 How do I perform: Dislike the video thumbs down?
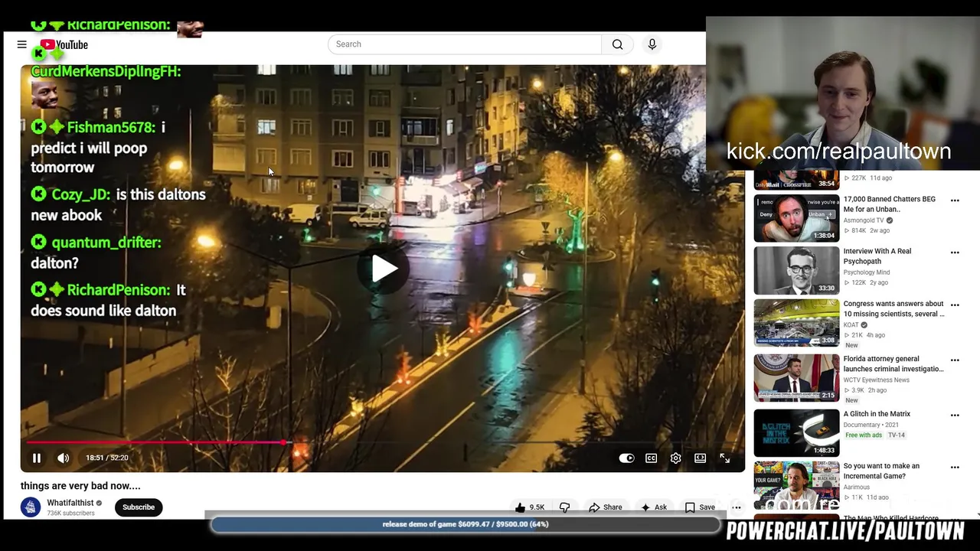click(565, 507)
